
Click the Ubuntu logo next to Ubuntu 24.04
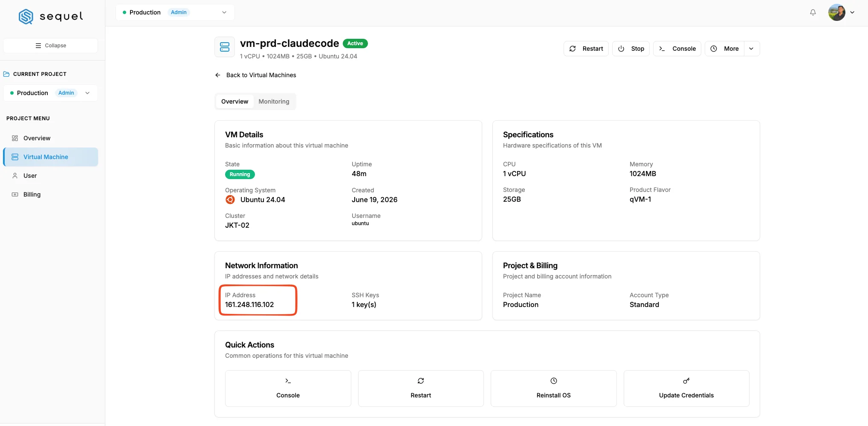230,200
